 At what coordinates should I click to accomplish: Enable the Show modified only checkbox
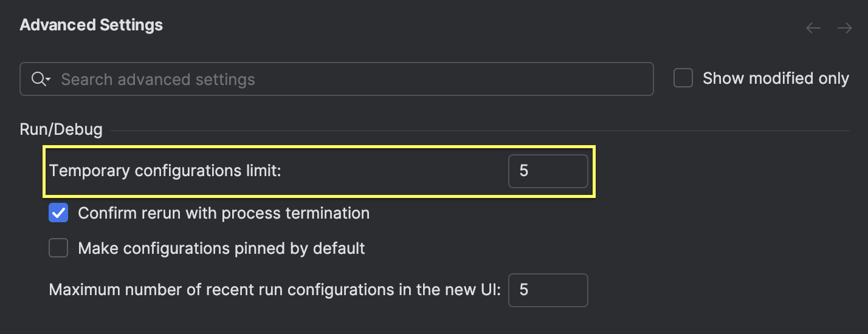[x=683, y=78]
